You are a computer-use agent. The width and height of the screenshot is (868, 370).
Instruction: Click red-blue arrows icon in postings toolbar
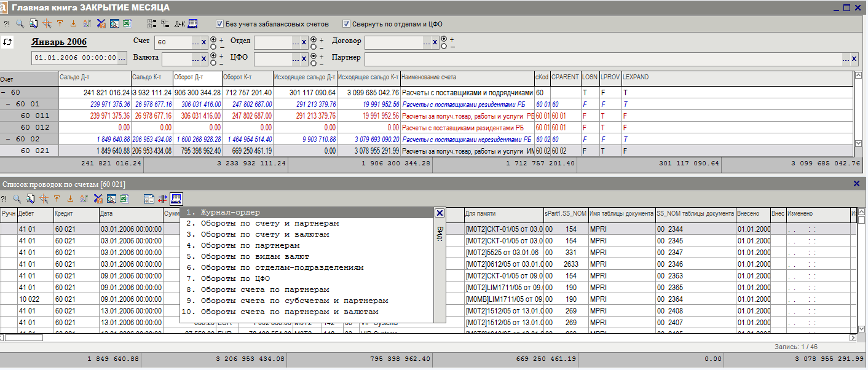tap(163, 199)
